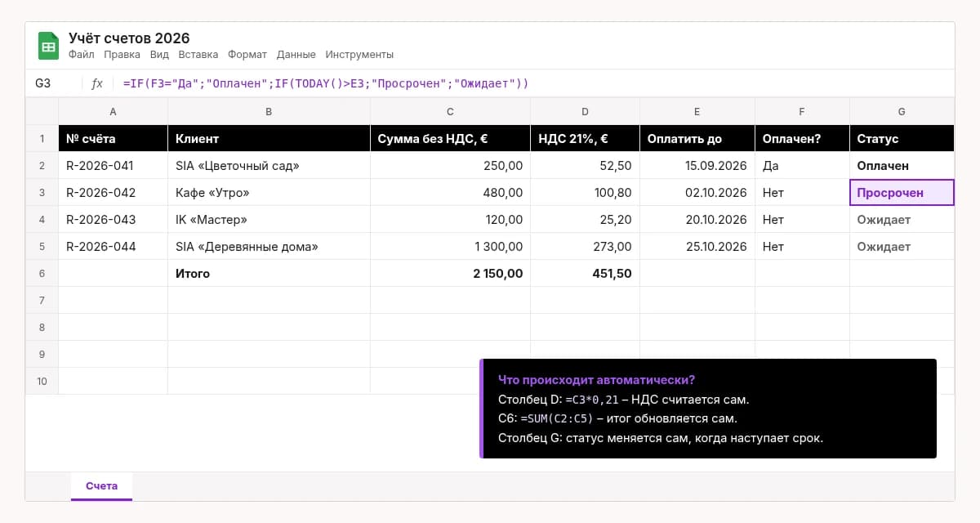Select the Итого label cell

click(x=269, y=274)
